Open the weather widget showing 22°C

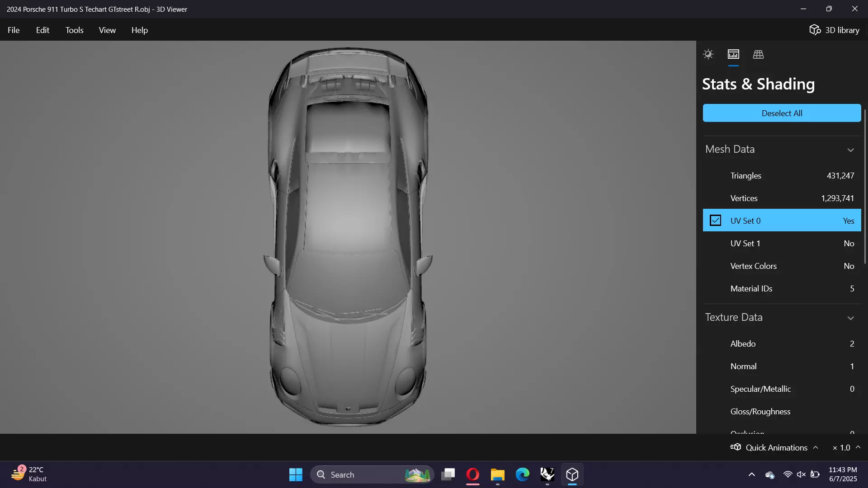[29, 474]
